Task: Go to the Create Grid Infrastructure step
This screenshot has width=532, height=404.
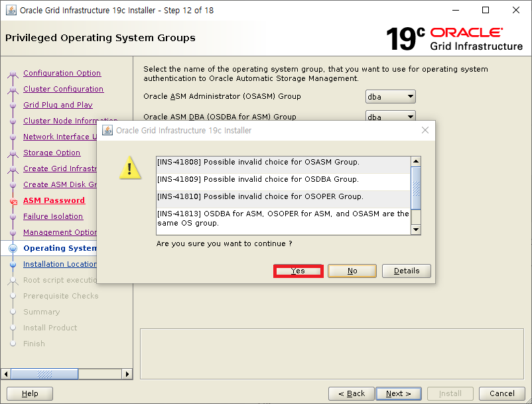Action: click(x=60, y=168)
